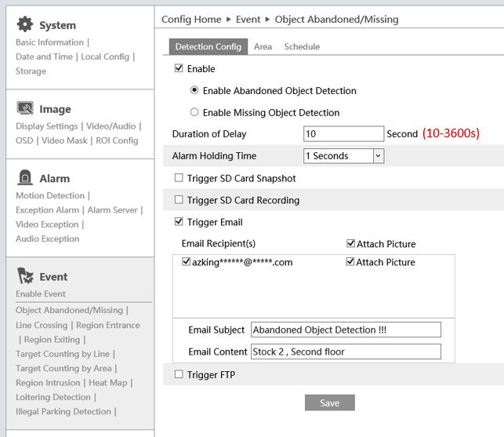The height and width of the screenshot is (437, 504).
Task: Navigate to Config Home in breadcrumb
Action: click(x=191, y=19)
